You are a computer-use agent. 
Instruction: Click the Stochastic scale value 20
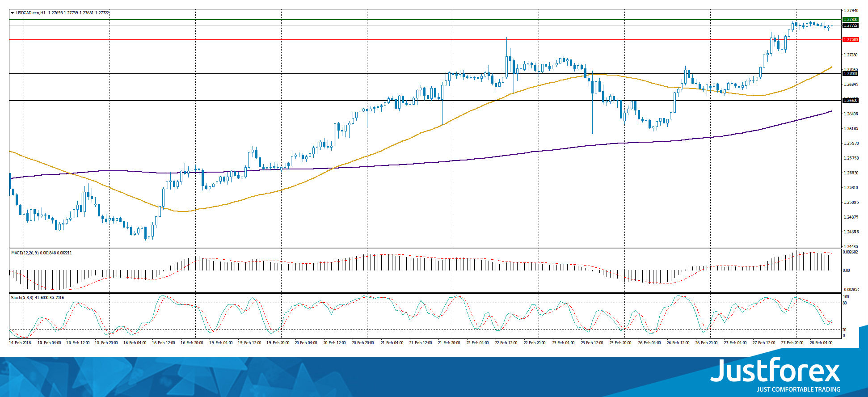click(x=845, y=330)
